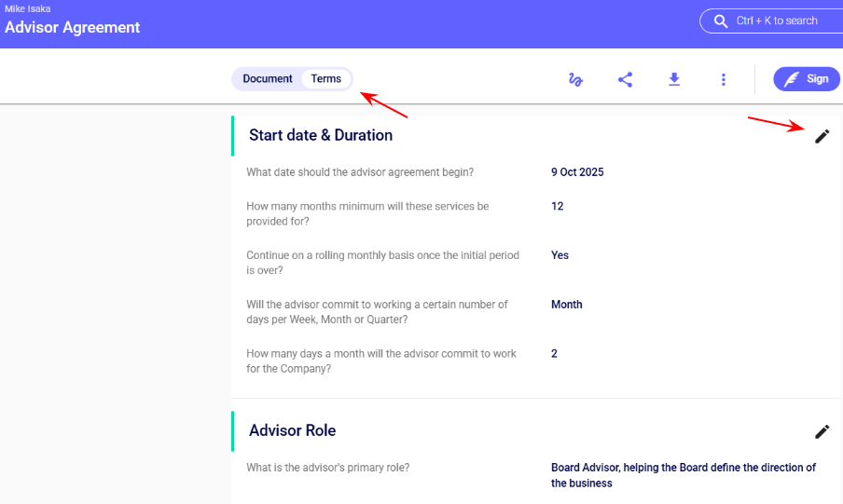
Task: Share the advisor agreement
Action: pos(625,80)
